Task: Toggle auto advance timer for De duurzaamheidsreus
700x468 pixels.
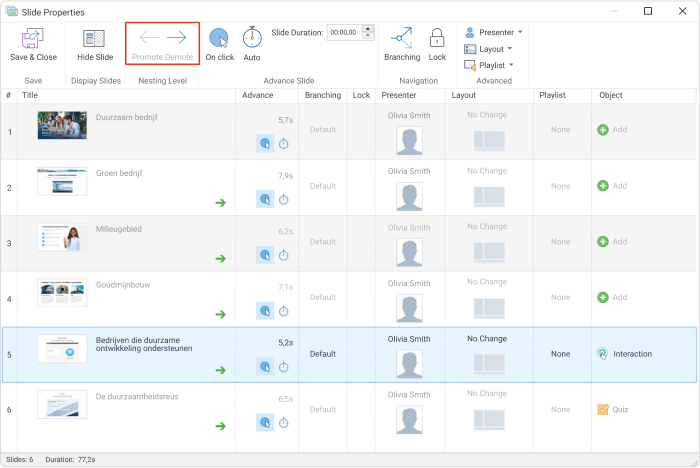Action: pos(283,422)
